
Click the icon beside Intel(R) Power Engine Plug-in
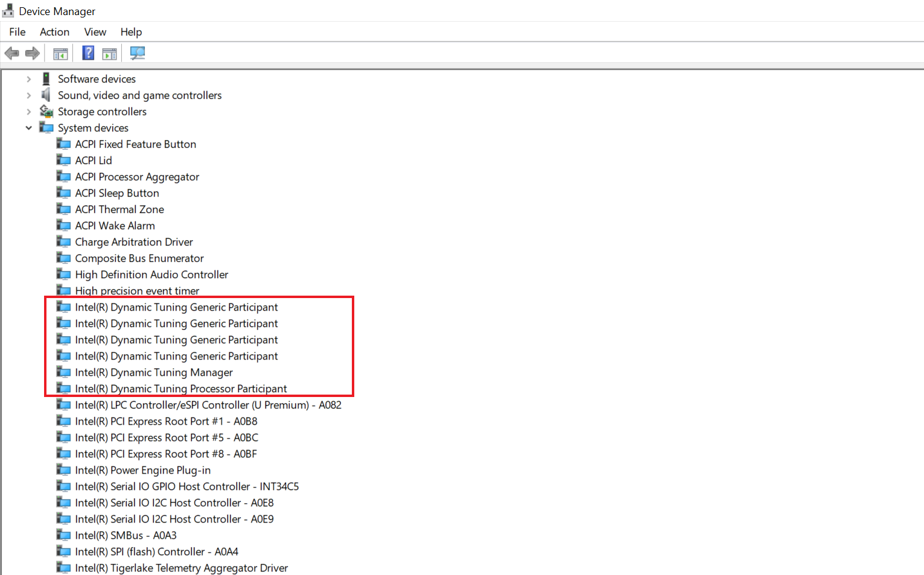[x=63, y=469]
